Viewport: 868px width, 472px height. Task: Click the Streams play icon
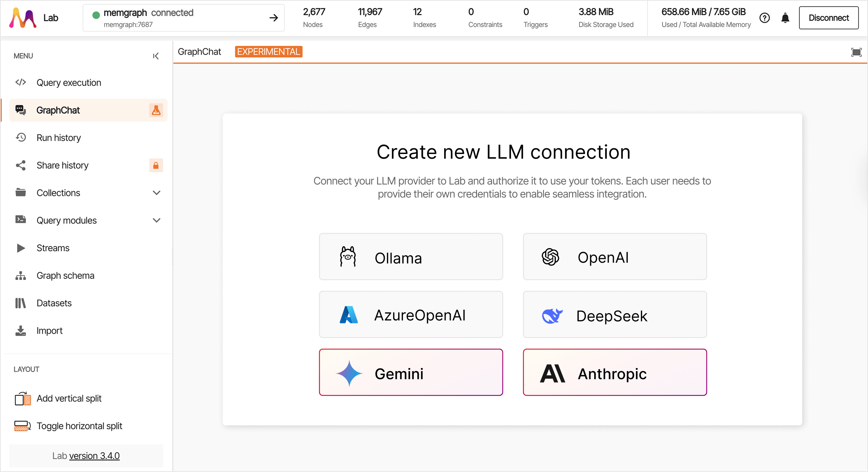click(21, 248)
